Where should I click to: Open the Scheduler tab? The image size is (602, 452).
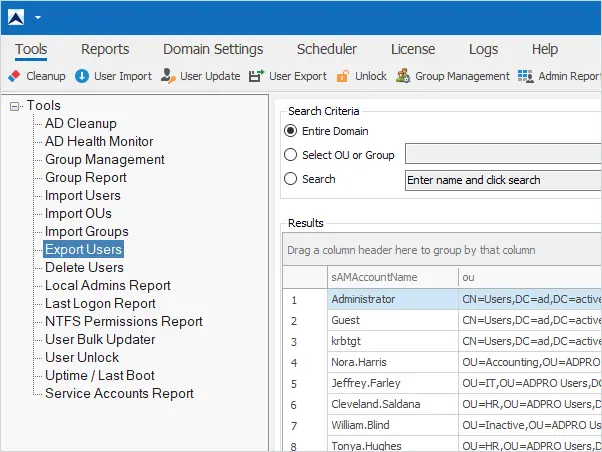[x=327, y=49]
